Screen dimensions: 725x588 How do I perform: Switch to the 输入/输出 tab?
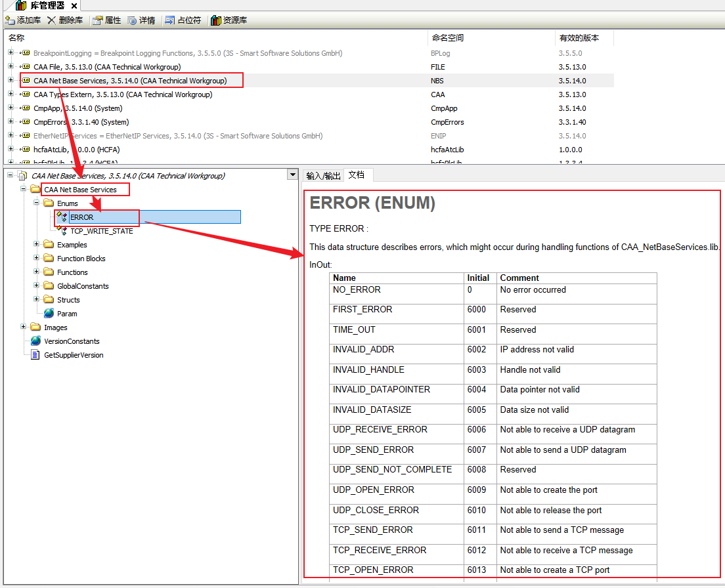[323, 175]
